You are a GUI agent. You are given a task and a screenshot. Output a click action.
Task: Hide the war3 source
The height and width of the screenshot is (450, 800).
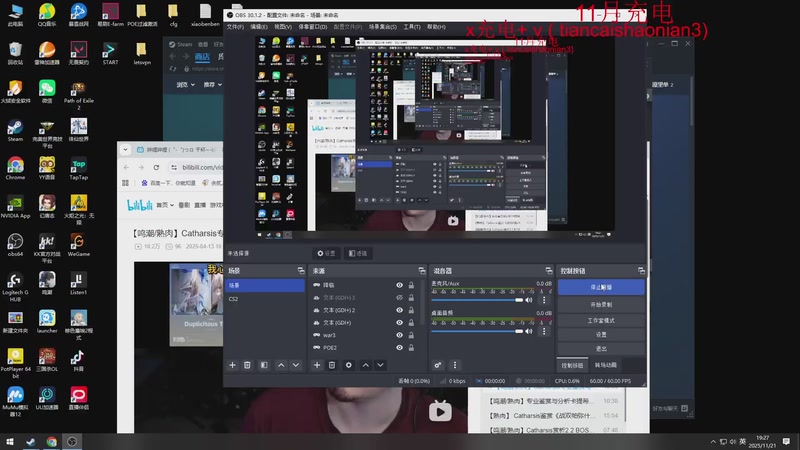(x=399, y=335)
